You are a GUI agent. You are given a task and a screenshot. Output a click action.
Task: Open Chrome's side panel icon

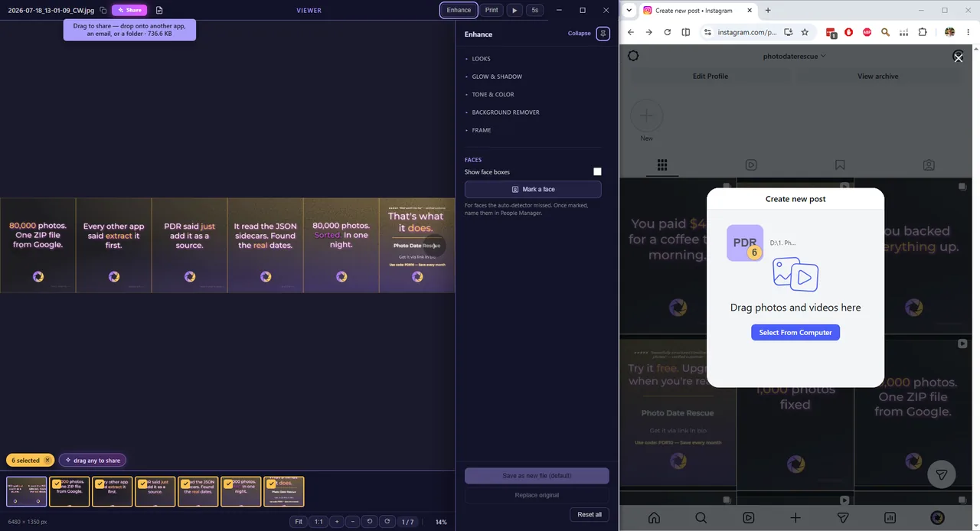686,32
